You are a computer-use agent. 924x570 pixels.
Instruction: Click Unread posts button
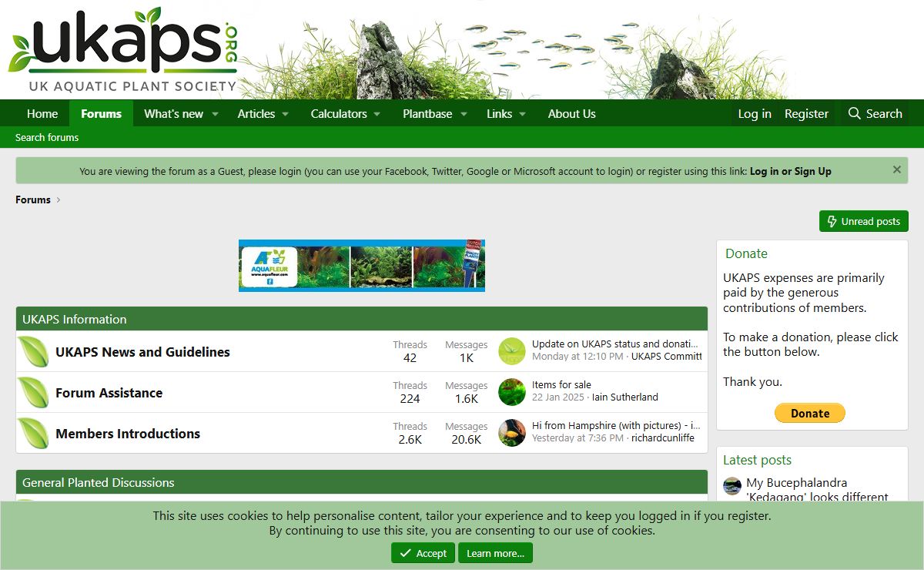point(863,221)
